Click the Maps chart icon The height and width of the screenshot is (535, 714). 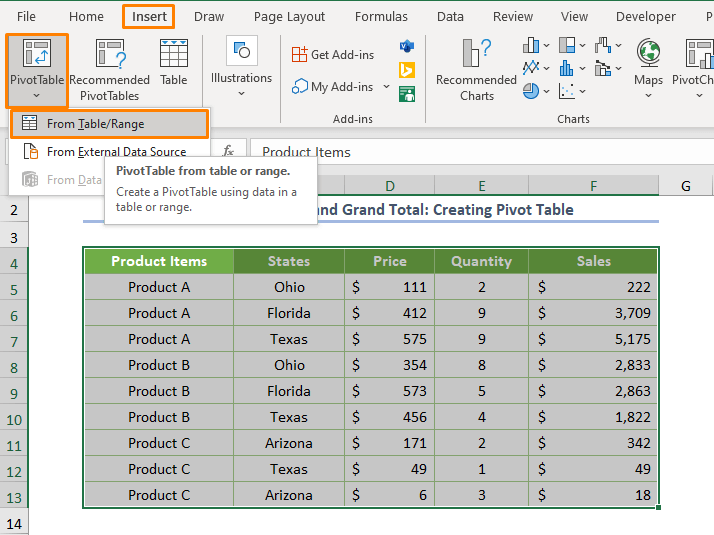pos(648,62)
